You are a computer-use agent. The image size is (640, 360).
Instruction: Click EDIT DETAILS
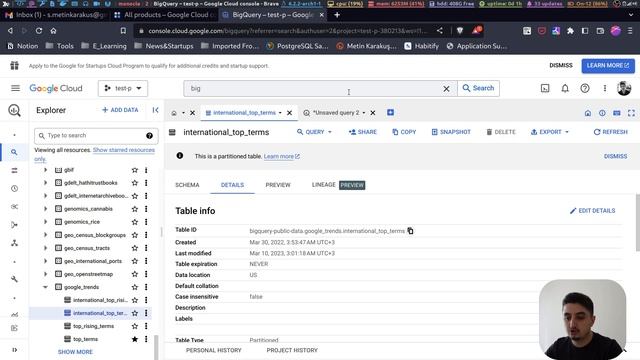593,211
